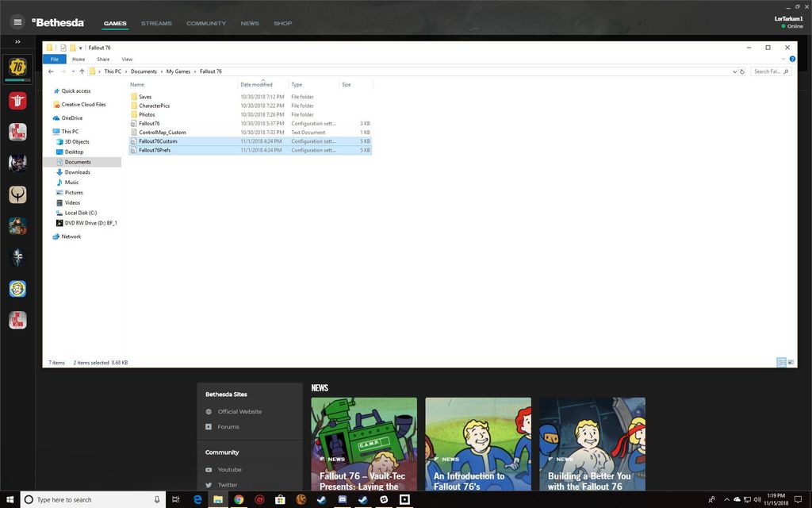Open Discord from the taskbar
Screen dimensions: 812x508
click(x=343, y=500)
